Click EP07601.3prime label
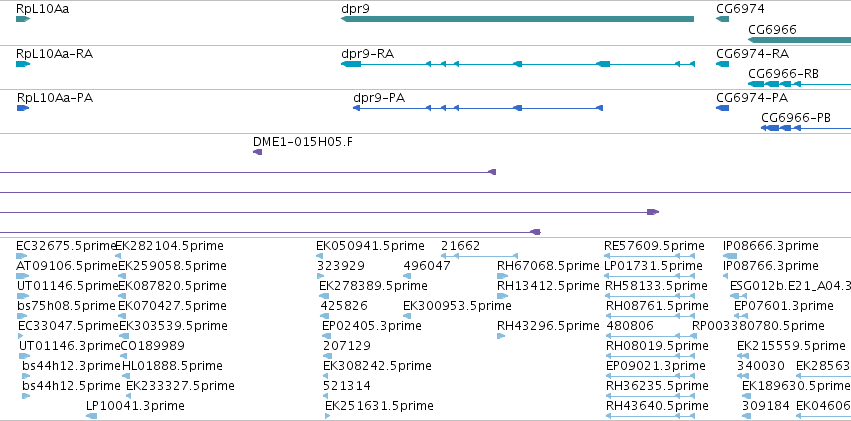 [x=784, y=306]
